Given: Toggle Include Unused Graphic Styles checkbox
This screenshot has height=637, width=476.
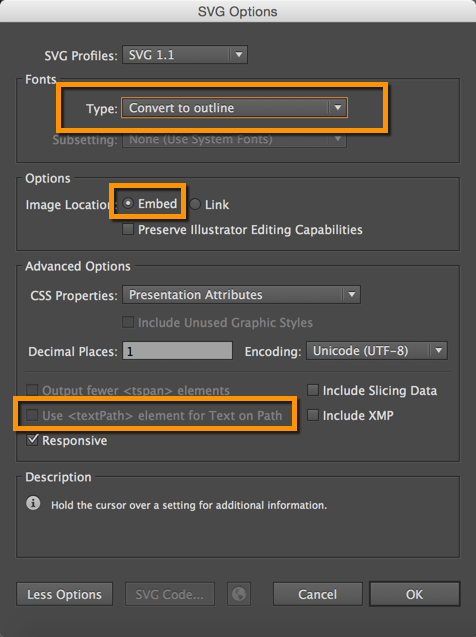Looking at the screenshot, I should (128, 322).
